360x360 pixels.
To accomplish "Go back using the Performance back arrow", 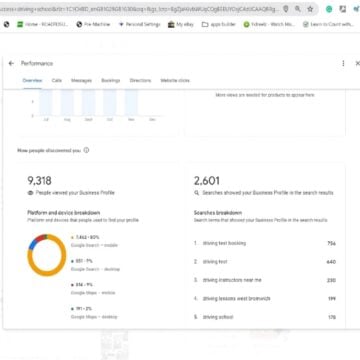I will 11,63.
